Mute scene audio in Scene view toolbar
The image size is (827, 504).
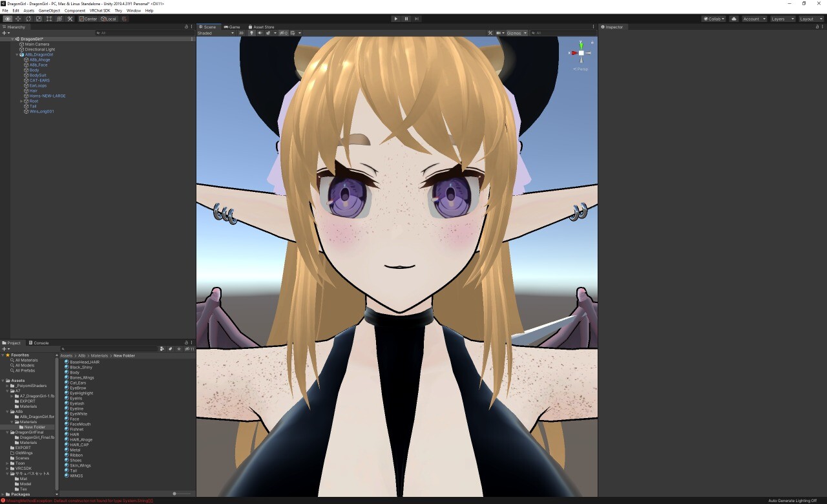click(x=260, y=32)
